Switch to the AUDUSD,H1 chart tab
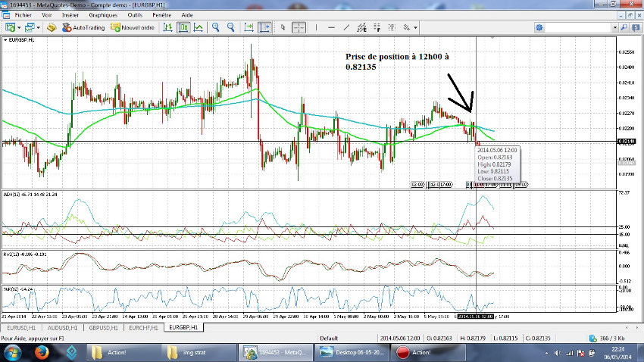Image resolution: width=644 pixels, height=362 pixels. coord(62,327)
